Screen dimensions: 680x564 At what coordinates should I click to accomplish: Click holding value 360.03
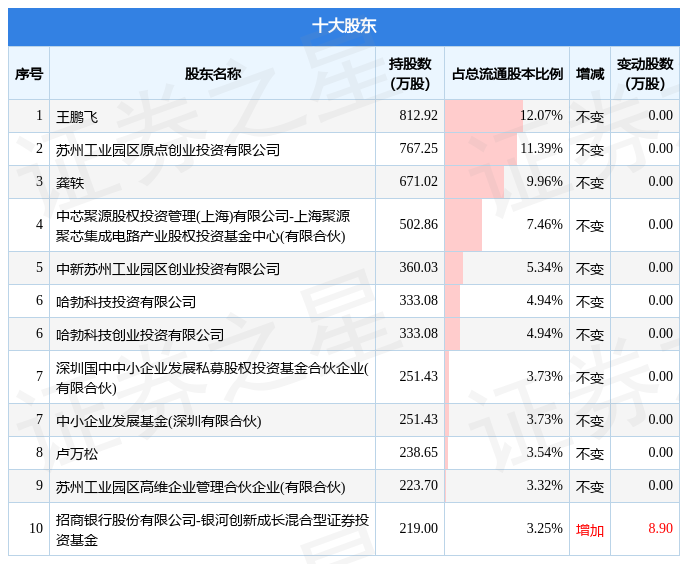pyautogui.click(x=418, y=267)
